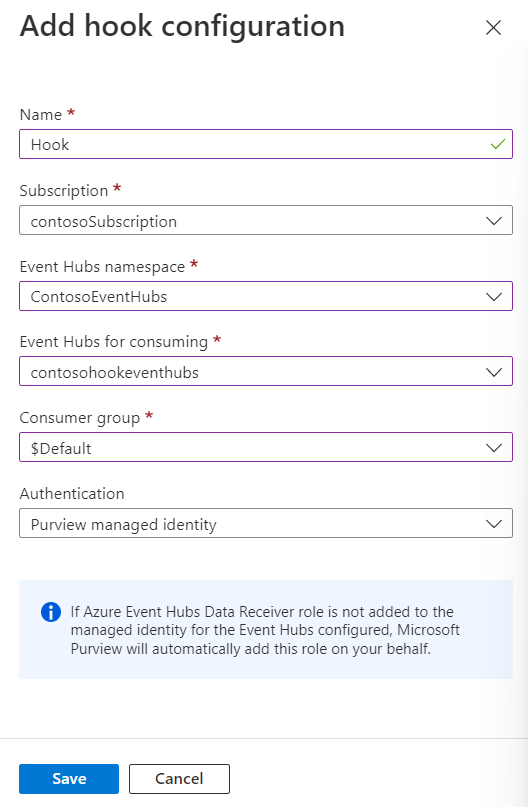Click the Name field containing Hook

266,144
